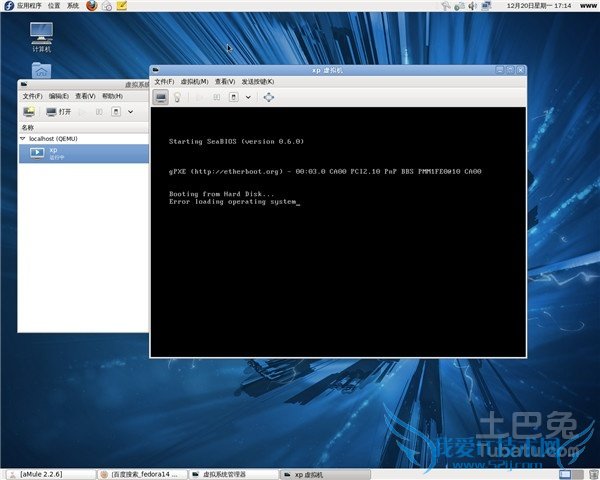Click xp window title bar menu icon

pyautogui.click(x=156, y=70)
